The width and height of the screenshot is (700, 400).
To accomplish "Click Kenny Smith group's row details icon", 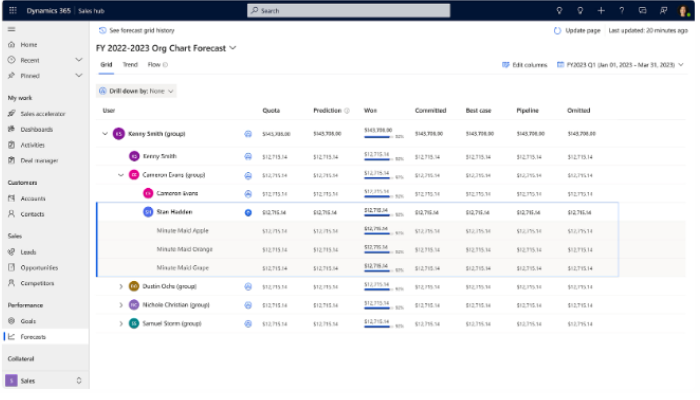I will click(248, 133).
